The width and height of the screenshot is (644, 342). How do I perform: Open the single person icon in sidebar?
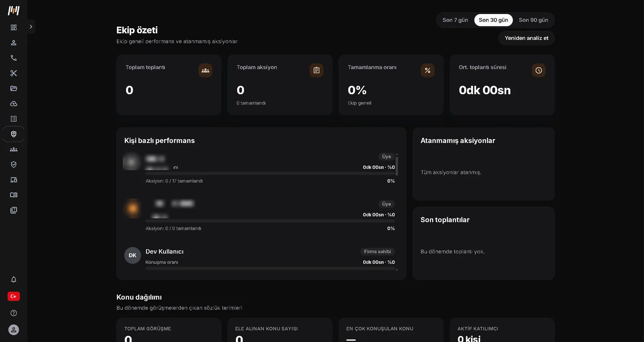[14, 43]
